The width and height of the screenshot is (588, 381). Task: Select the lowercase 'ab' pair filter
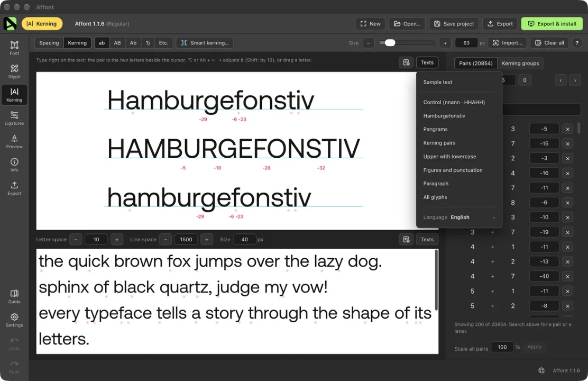102,43
